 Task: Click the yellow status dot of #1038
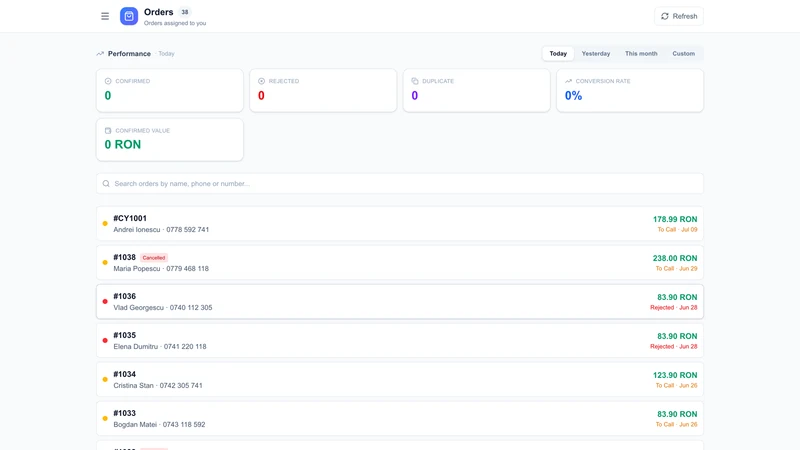pos(105,263)
